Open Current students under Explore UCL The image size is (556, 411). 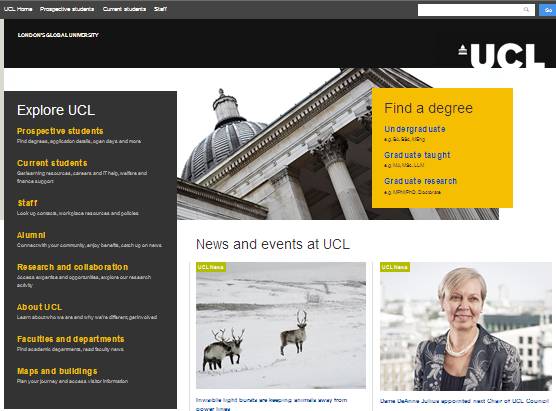click(52, 163)
